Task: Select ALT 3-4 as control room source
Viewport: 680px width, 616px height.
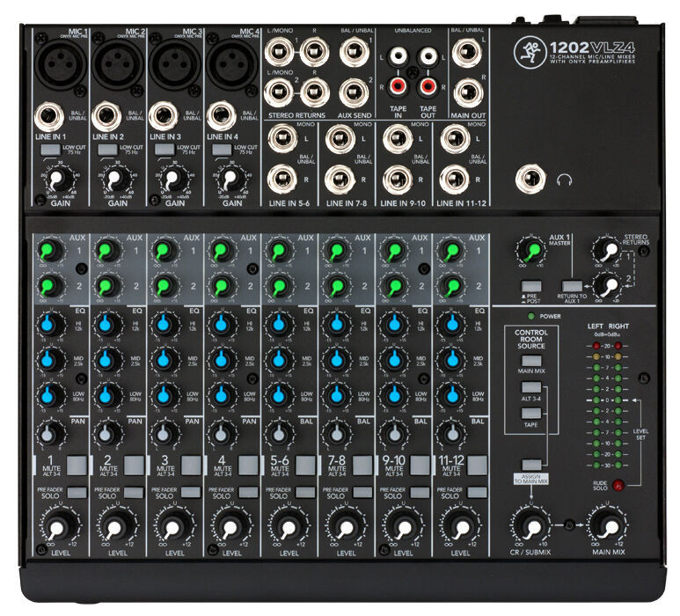Action: [531, 387]
